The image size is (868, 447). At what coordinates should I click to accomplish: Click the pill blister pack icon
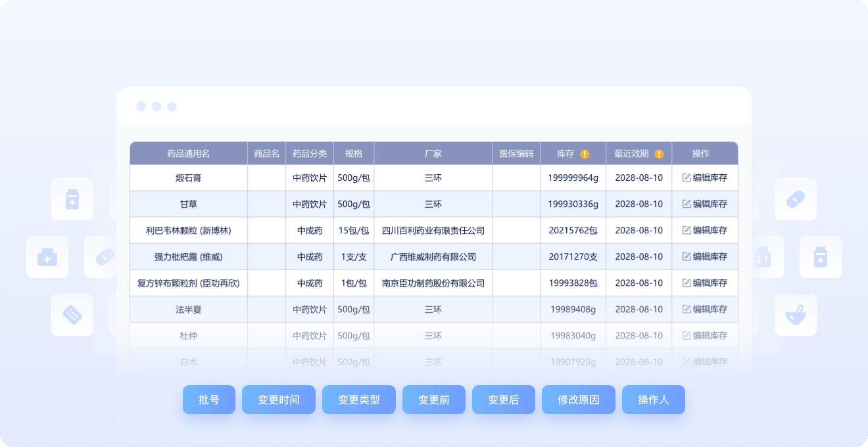pyautogui.click(x=72, y=315)
